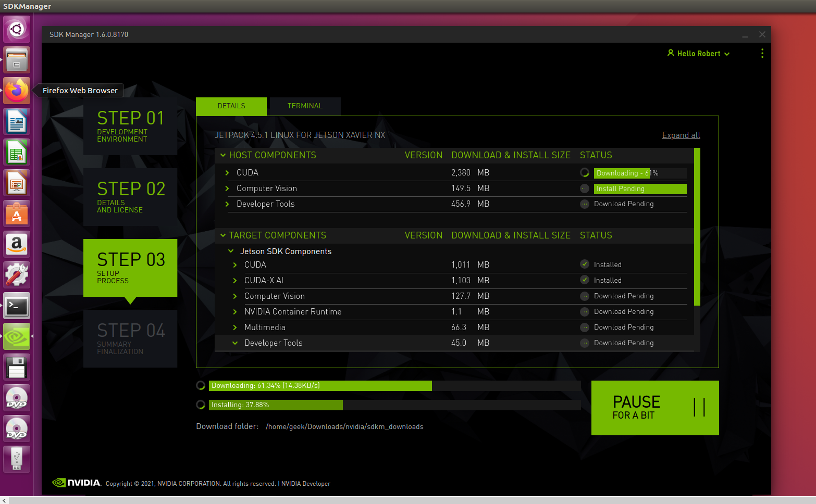The width and height of the screenshot is (816, 504).
Task: Expand host Developer Tools row
Action: pyautogui.click(x=227, y=204)
